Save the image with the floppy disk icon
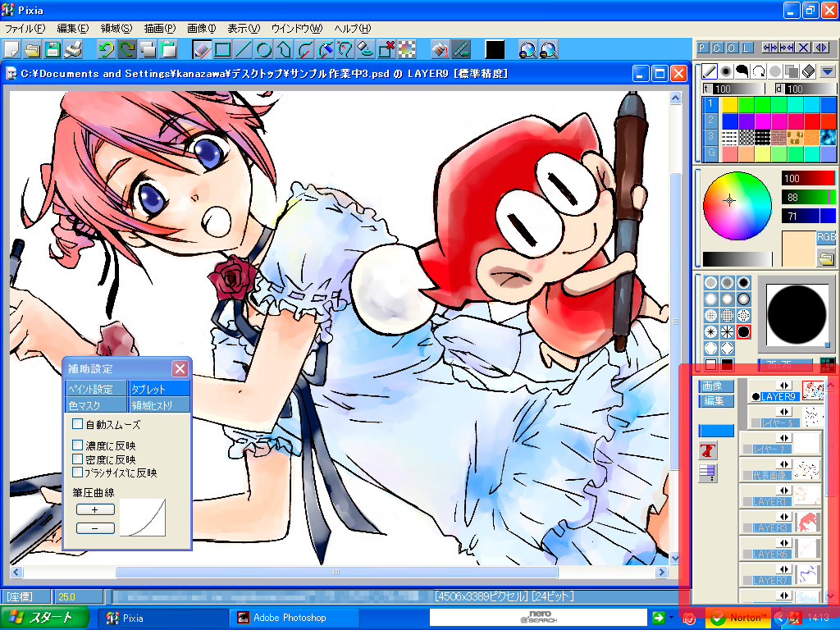The height and width of the screenshot is (630, 840). (52, 50)
